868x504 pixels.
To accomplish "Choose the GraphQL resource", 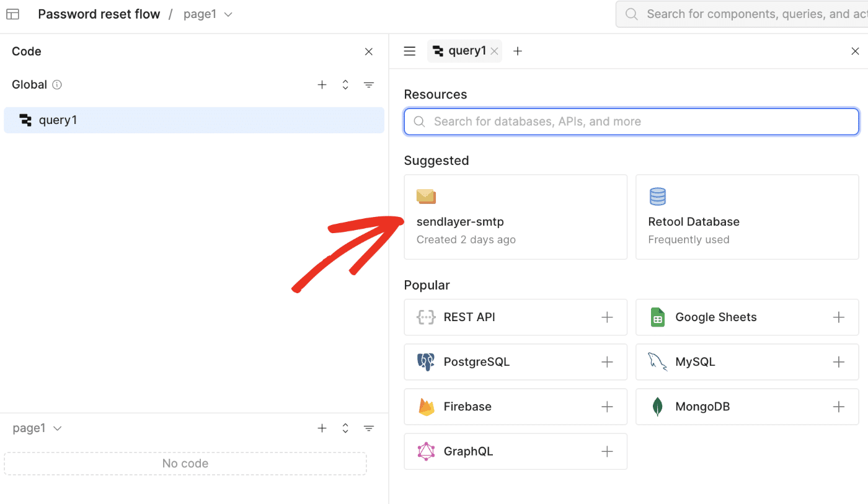I will pos(516,451).
